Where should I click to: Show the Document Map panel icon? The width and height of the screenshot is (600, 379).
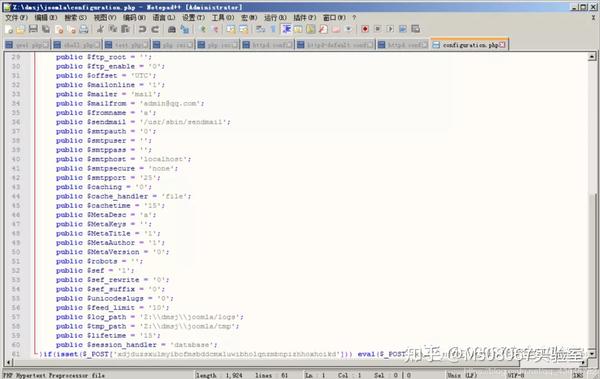click(x=311, y=29)
